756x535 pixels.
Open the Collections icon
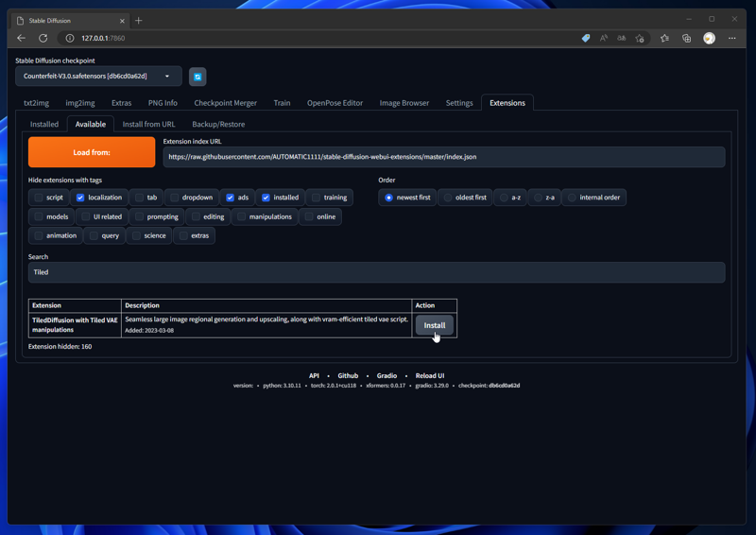tap(687, 38)
